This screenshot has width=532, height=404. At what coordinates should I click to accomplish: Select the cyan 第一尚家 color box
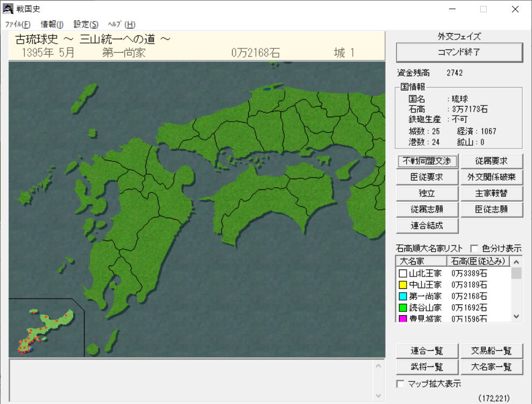point(403,296)
